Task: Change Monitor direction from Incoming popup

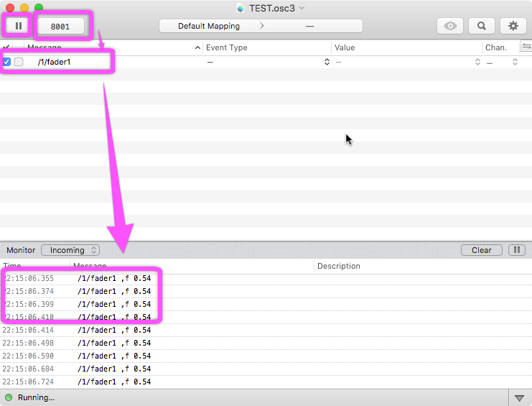Action: (70, 250)
